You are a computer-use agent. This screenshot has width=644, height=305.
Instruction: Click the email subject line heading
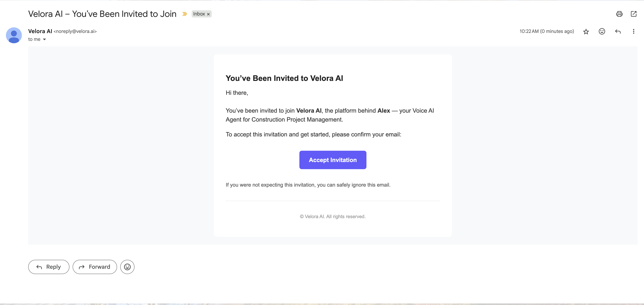pos(102,14)
